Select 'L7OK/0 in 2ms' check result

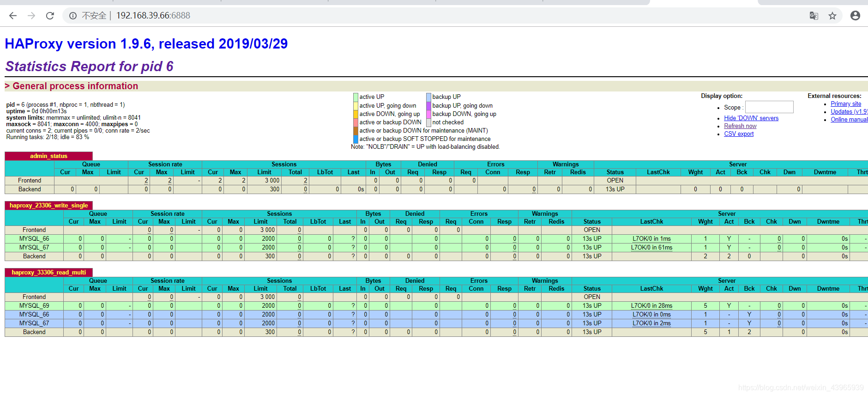[x=651, y=323]
